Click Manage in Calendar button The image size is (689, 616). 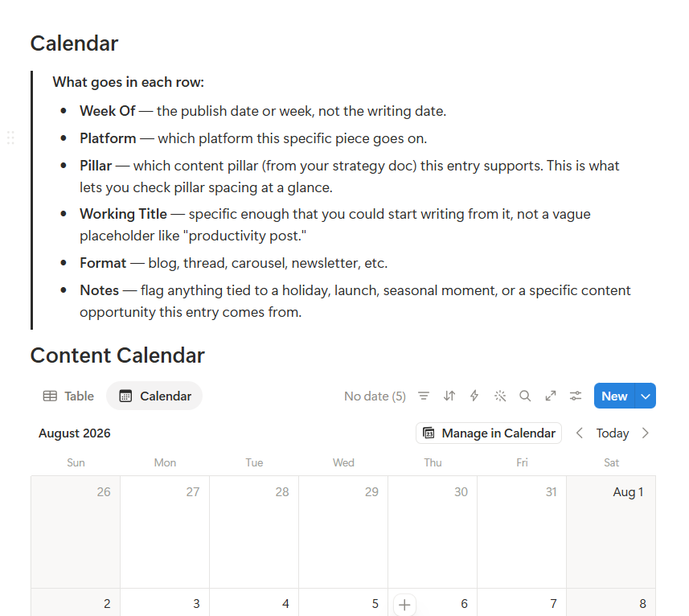[489, 433]
